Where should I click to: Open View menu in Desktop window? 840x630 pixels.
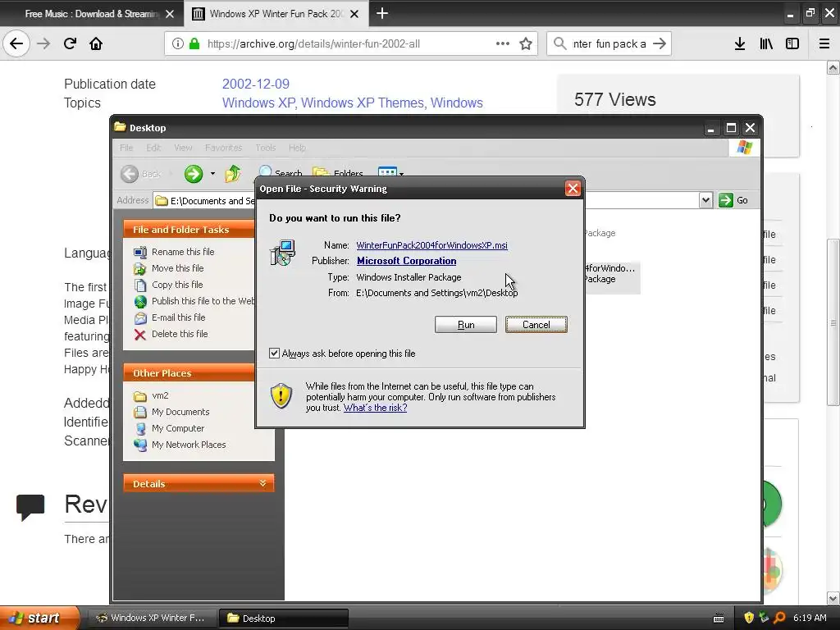[183, 148]
